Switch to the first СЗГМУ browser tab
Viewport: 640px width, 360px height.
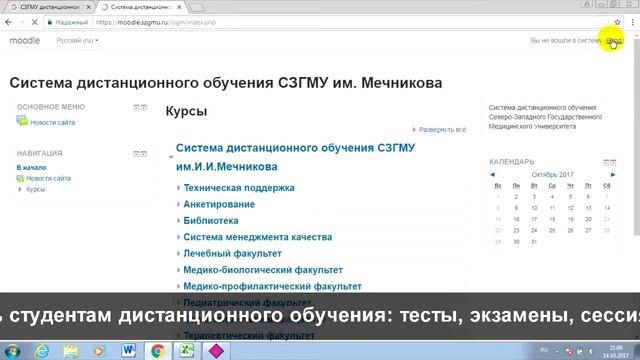click(x=48, y=7)
